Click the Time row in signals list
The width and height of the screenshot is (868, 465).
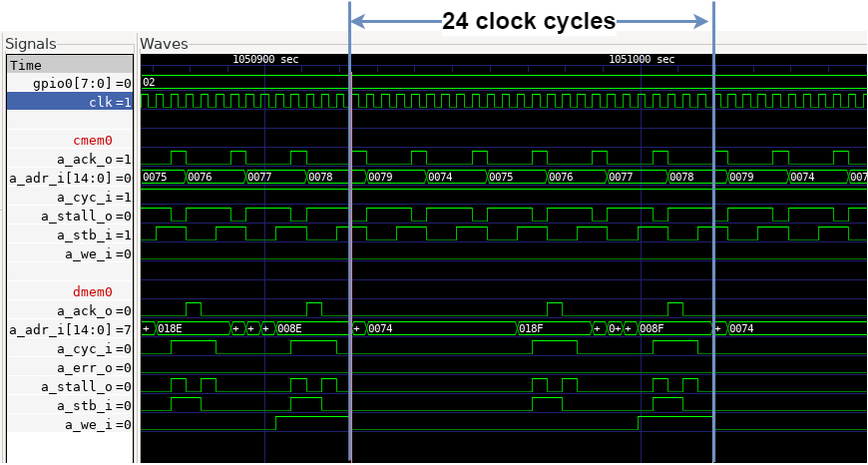coord(70,65)
